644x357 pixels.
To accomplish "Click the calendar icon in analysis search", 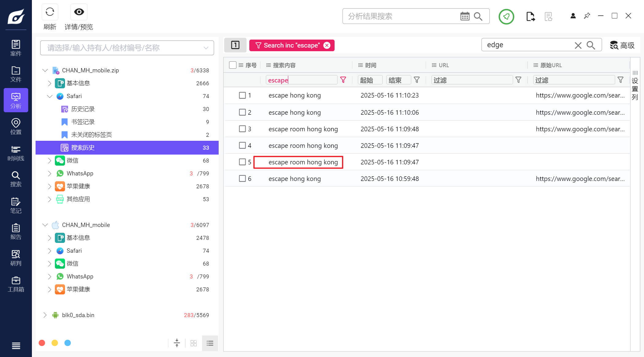I will (x=465, y=16).
